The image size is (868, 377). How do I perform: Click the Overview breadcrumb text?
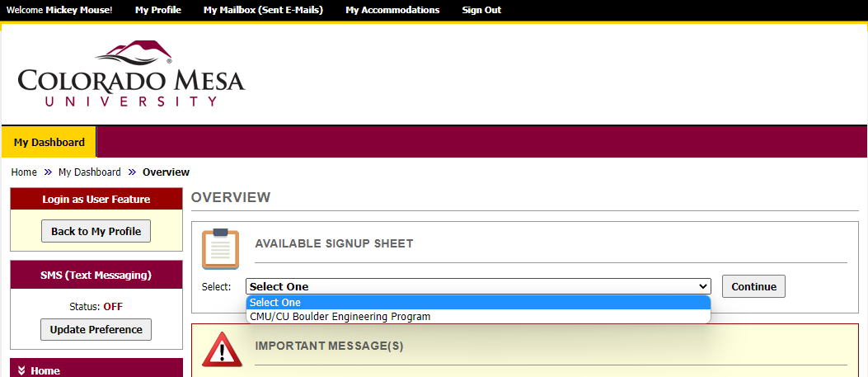coord(166,172)
